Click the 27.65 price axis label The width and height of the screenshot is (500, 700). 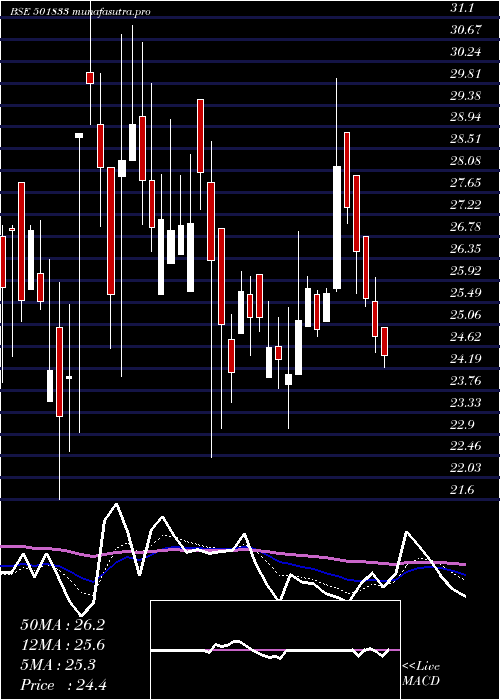467,183
